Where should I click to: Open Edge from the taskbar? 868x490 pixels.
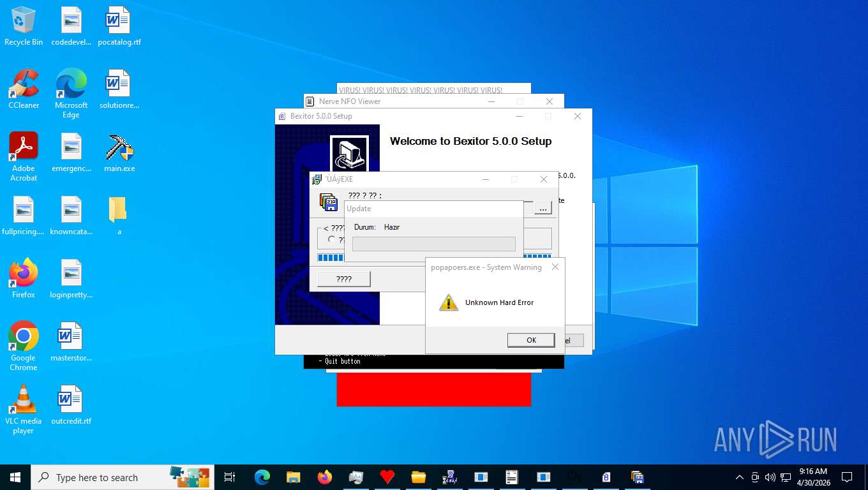coord(262,477)
